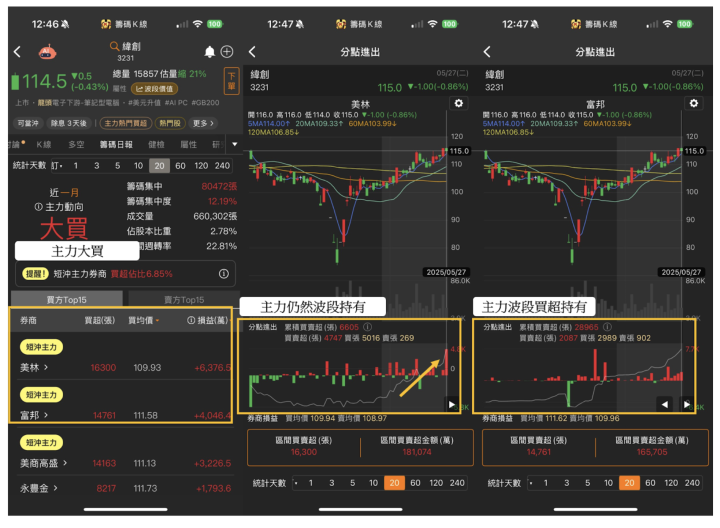720x528 pixels.
Task: Tap 區間買賣超(張) 16,300 box
Action: pos(304,446)
